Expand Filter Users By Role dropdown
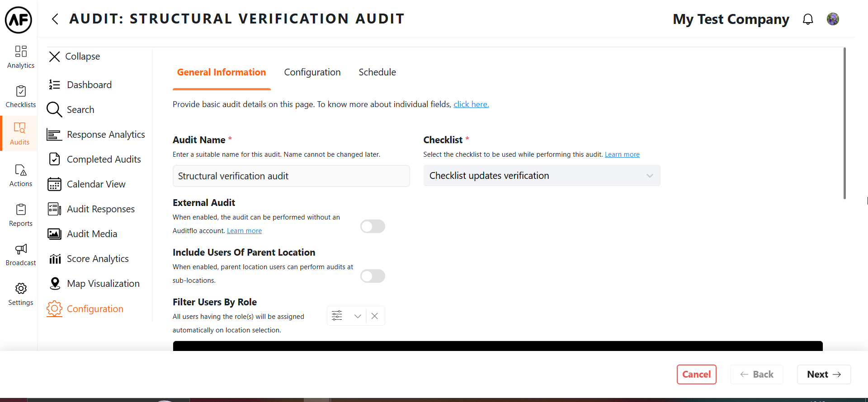 [357, 316]
